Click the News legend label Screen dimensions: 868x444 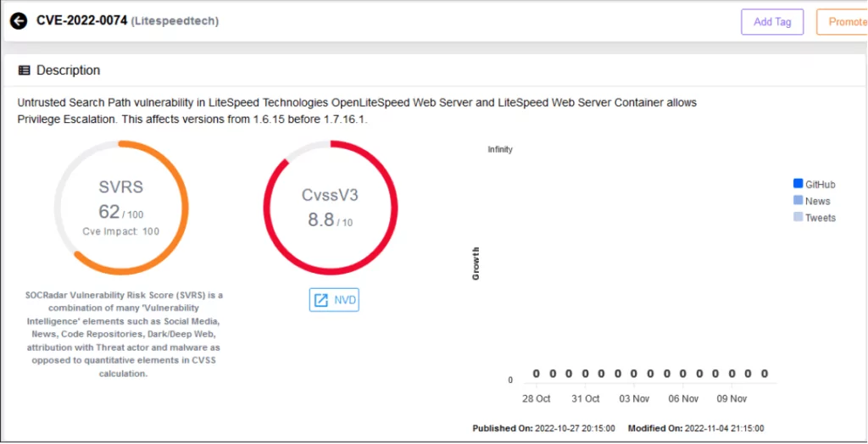(818, 201)
